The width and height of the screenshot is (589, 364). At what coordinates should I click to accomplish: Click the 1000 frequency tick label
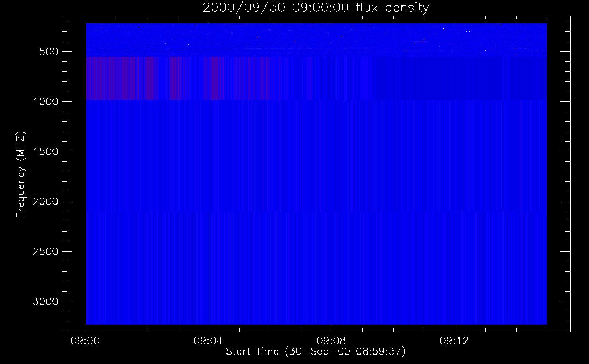pos(46,102)
